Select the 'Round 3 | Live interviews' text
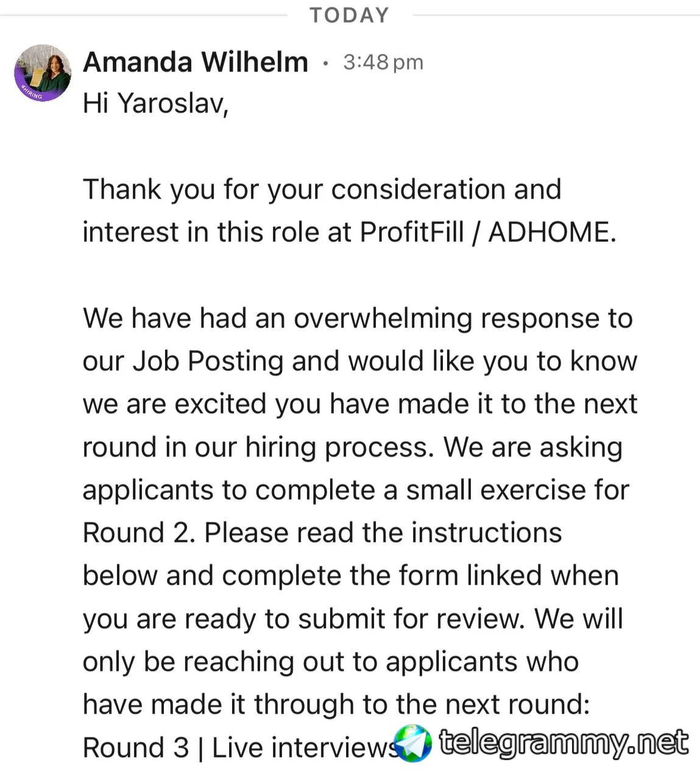The image size is (700, 780). click(241, 748)
